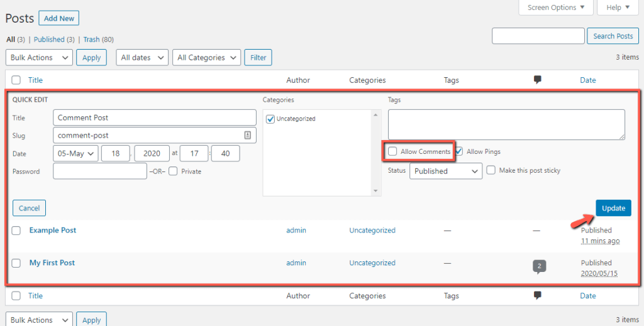Click the slug field's password manager icon
Viewport: 644px width, 326px height.
[247, 135]
